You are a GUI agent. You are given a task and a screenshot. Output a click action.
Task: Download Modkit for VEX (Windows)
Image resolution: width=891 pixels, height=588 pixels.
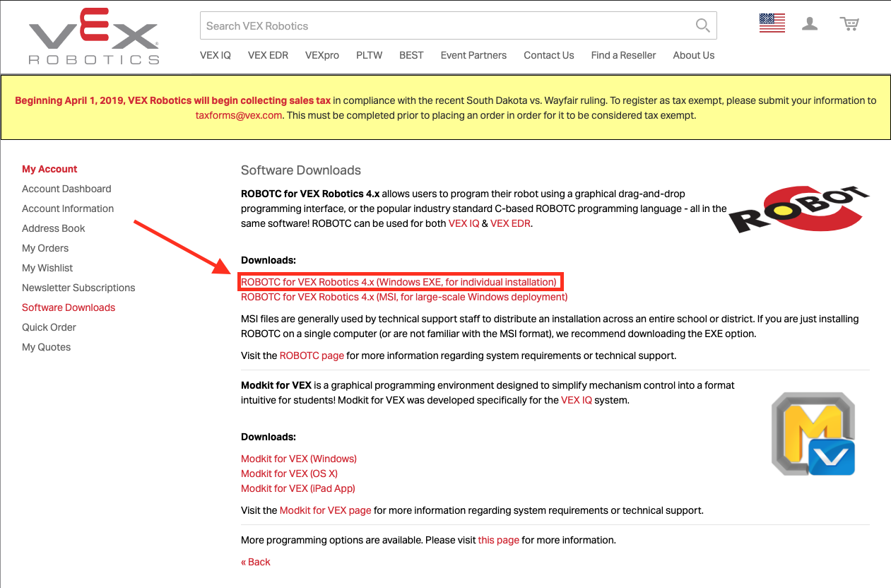pos(299,459)
